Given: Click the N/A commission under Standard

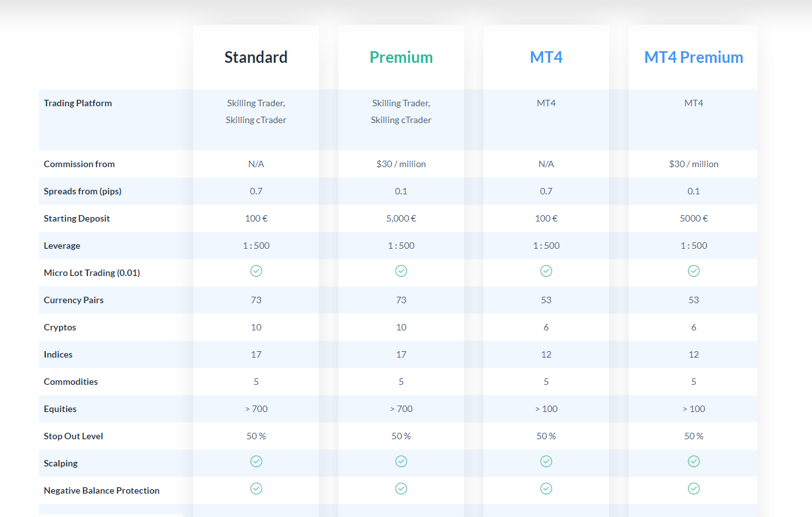Looking at the screenshot, I should point(256,164).
